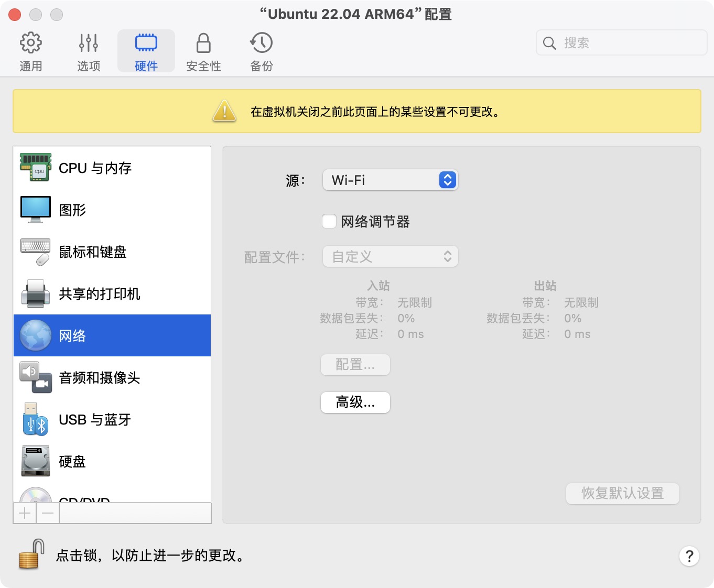Add a device with the plus button
714x588 pixels.
tap(25, 513)
